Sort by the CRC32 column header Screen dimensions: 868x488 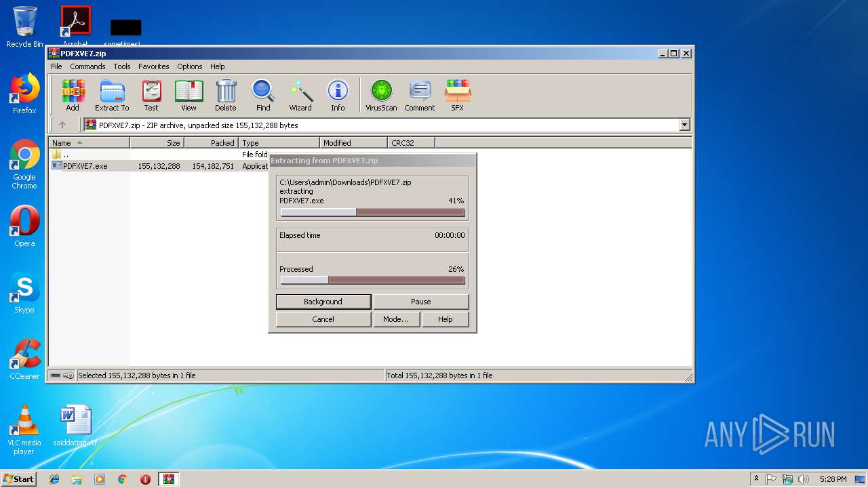[x=412, y=143]
